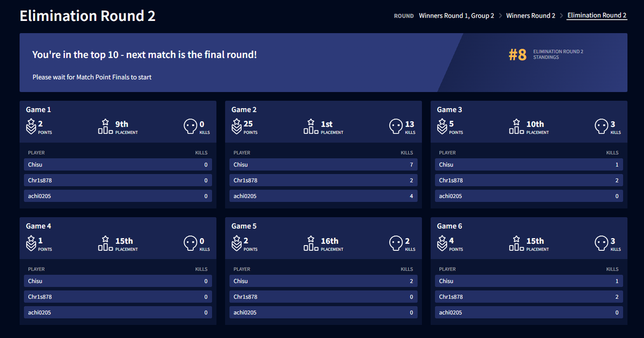
Task: Click the Game 5 placement podium icon
Action: pos(311,243)
